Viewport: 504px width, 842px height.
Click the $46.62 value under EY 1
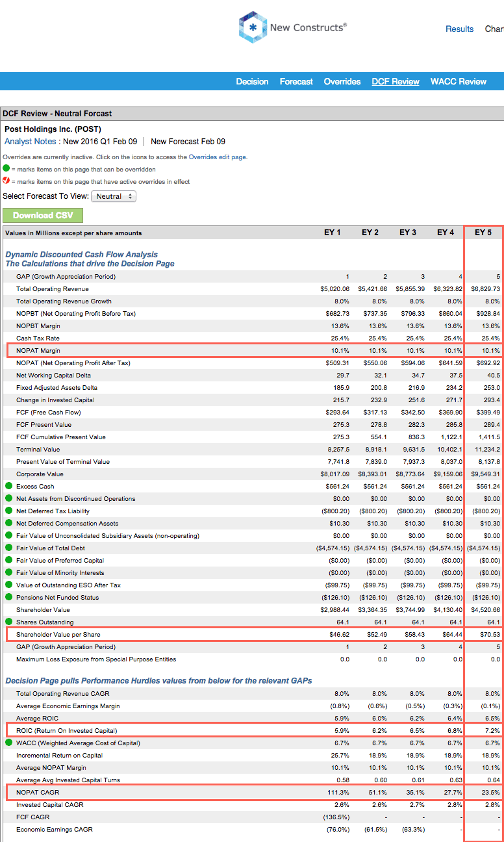pyautogui.click(x=338, y=634)
